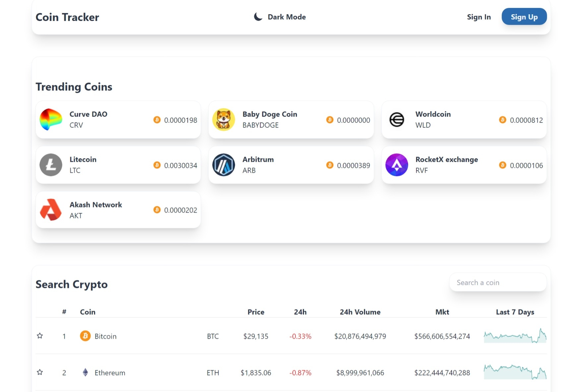Click the bitcoin symbol beside 0.0000106

tap(503, 165)
